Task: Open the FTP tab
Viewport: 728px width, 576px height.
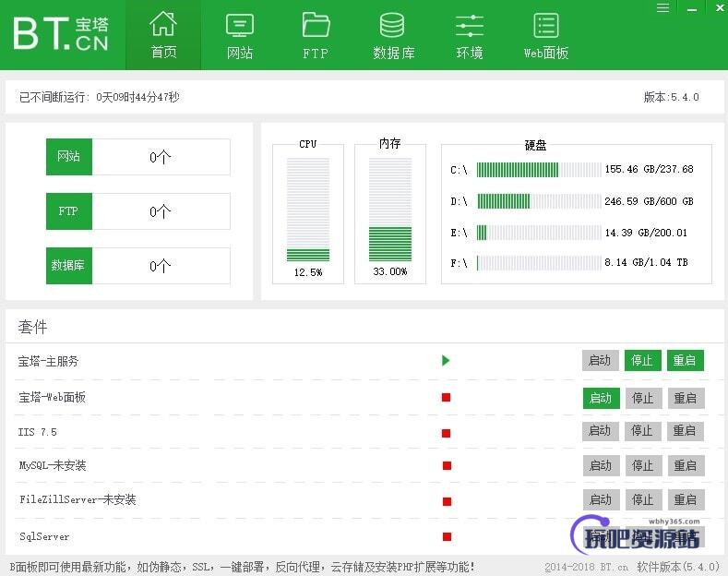Action: tap(316, 36)
